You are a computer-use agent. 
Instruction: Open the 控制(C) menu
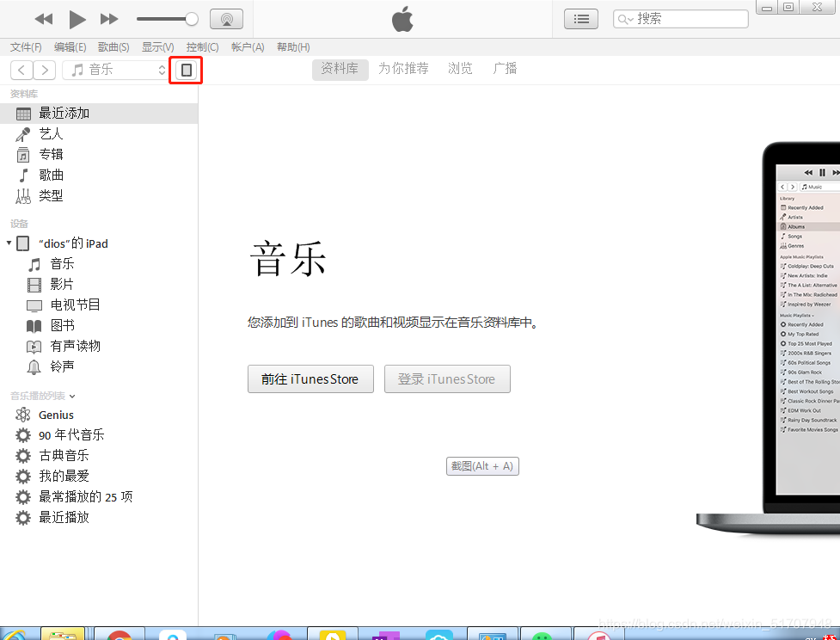coord(203,47)
